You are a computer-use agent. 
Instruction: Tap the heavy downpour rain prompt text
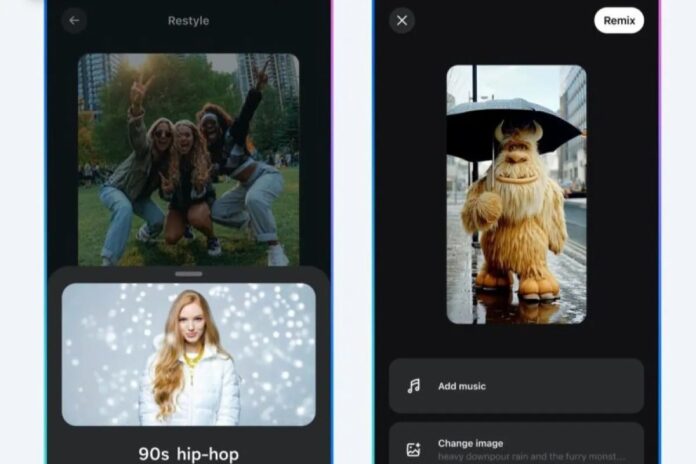pyautogui.click(x=531, y=456)
